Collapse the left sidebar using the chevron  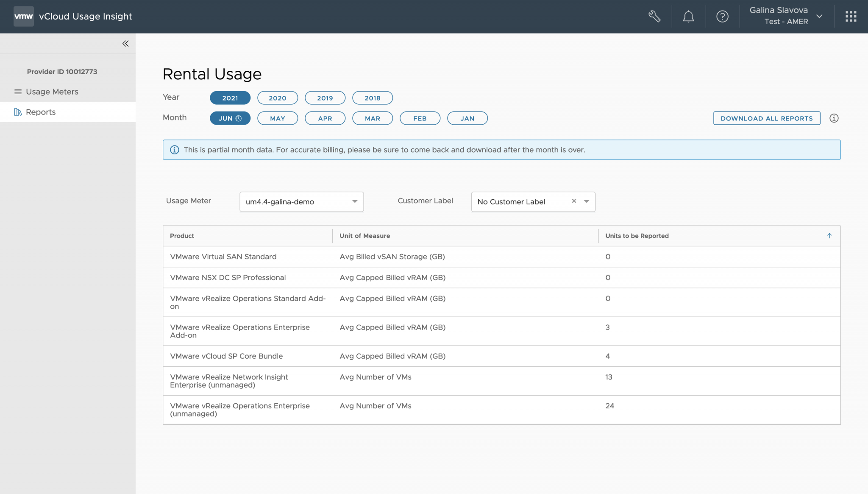coord(125,43)
